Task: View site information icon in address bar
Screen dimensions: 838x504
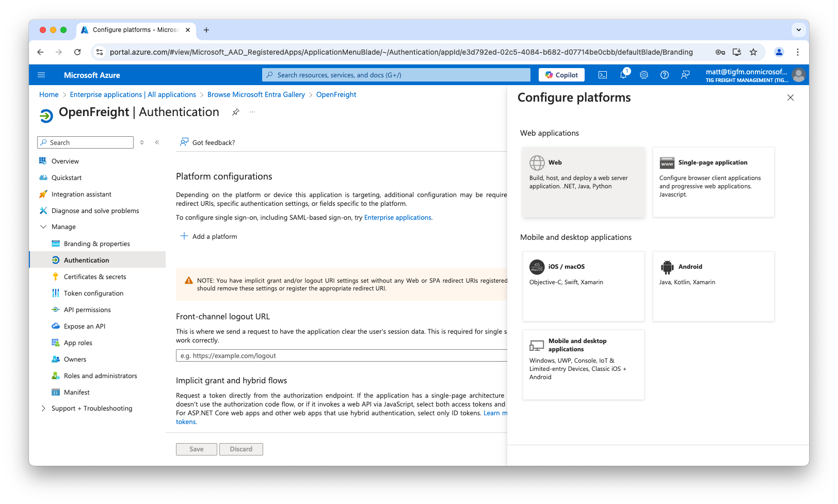Action: [100, 52]
